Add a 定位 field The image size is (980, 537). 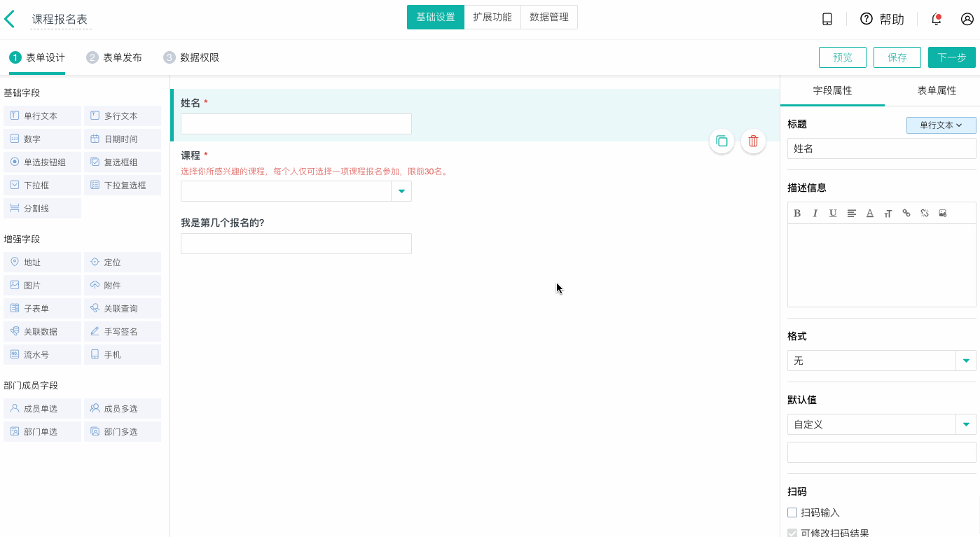123,263
